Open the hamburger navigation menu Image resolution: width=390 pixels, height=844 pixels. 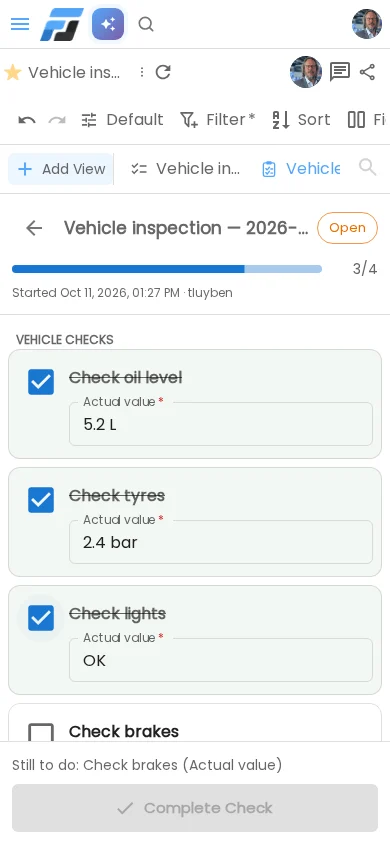[x=20, y=24]
